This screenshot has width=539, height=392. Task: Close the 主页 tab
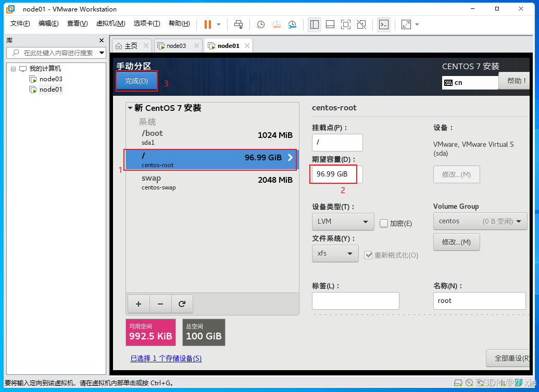146,45
